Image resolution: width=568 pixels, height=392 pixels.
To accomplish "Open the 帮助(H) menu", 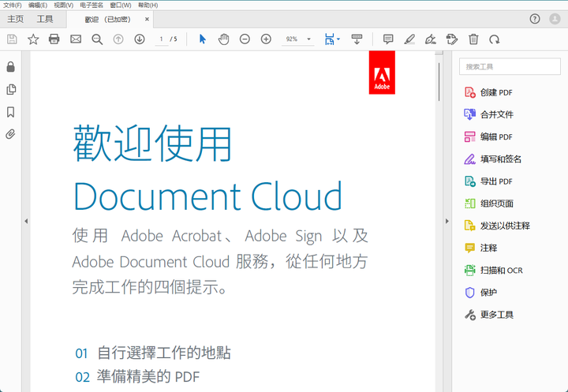I will coord(148,5).
